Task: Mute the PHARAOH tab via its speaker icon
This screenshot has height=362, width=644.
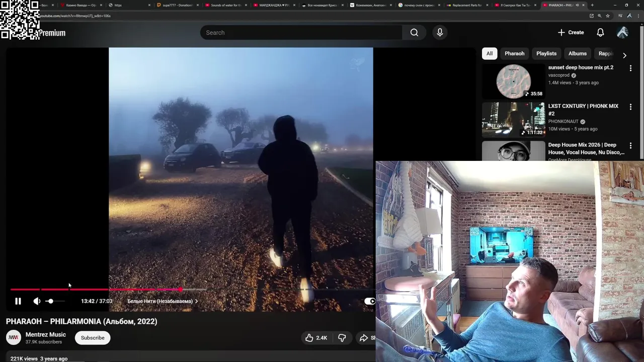Action: tap(577, 5)
